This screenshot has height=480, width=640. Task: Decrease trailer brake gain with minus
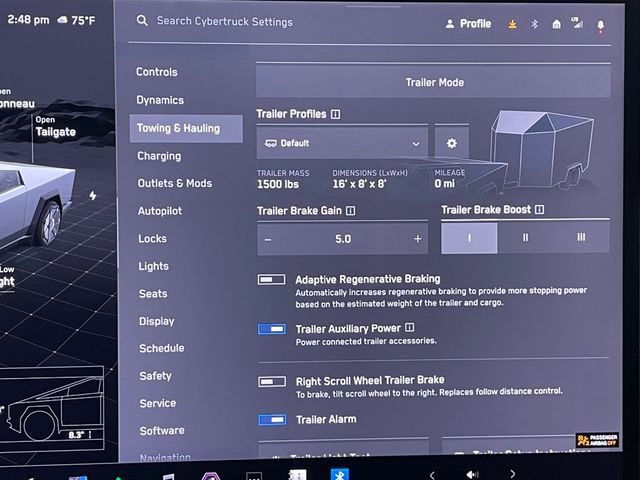(268, 240)
